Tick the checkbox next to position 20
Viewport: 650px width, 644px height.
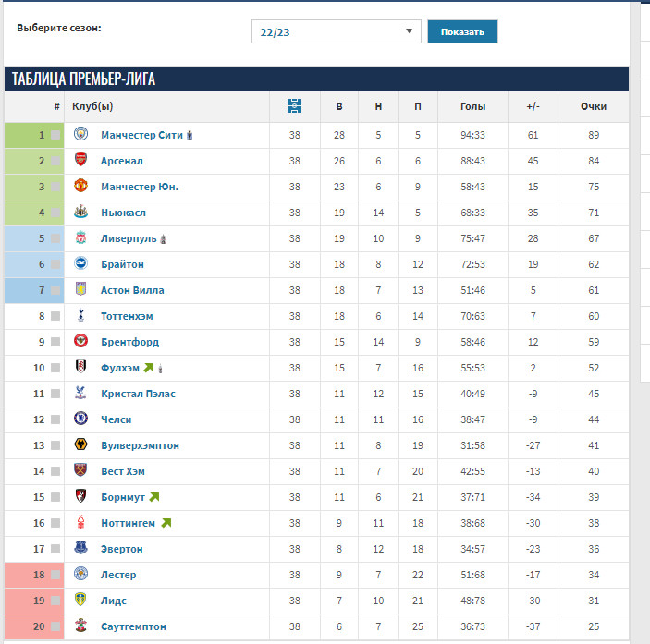(x=55, y=626)
